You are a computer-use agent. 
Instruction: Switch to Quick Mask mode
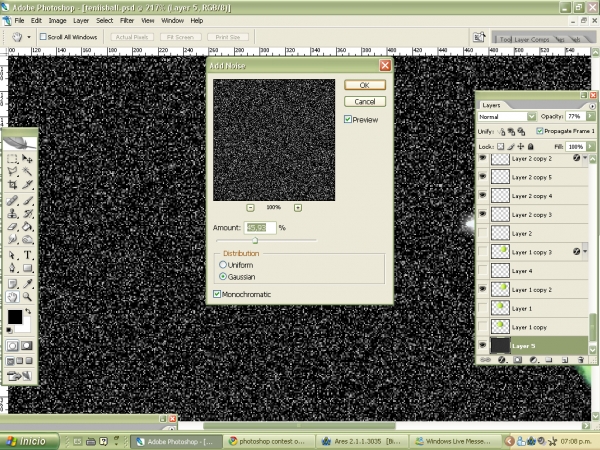tap(26, 346)
